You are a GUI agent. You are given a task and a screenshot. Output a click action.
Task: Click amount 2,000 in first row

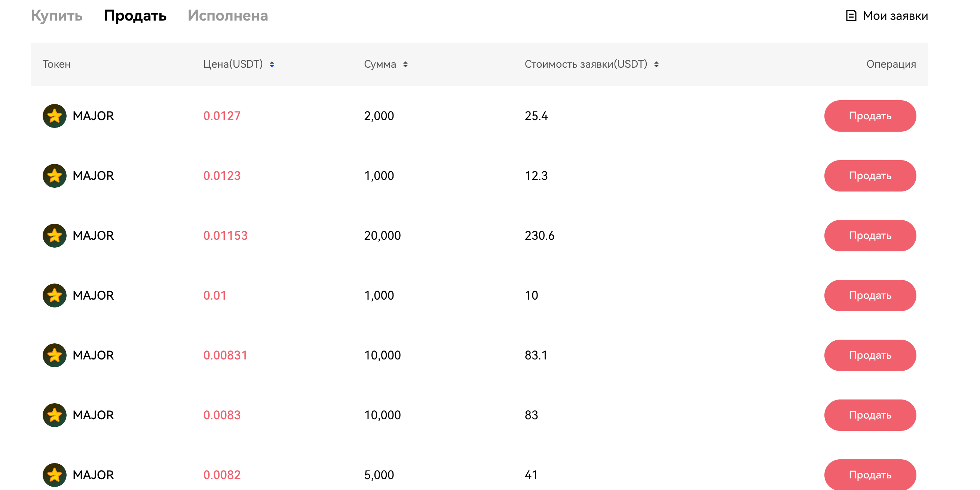tap(379, 116)
